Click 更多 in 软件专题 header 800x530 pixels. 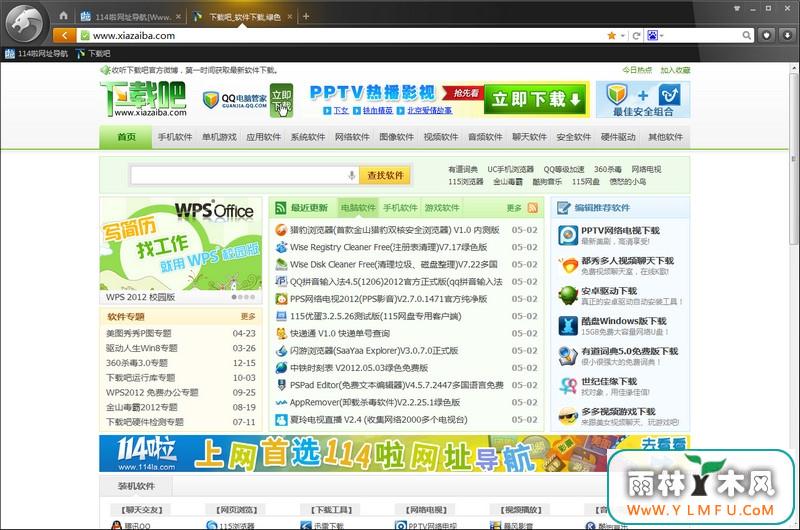click(248, 317)
